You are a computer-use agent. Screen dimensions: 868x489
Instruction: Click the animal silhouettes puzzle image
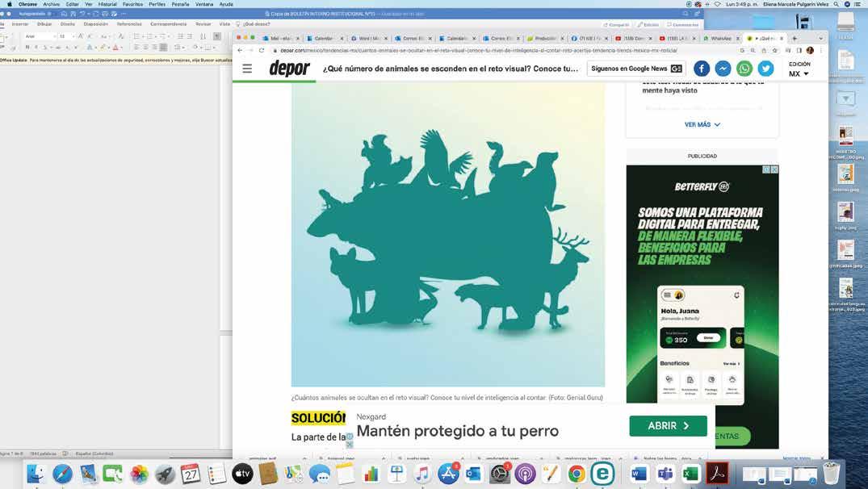point(448,235)
